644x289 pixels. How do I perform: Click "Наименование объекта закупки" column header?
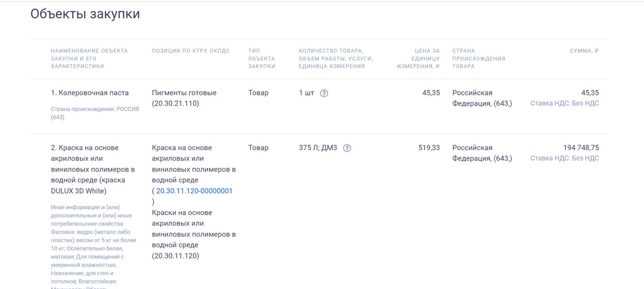(x=89, y=58)
